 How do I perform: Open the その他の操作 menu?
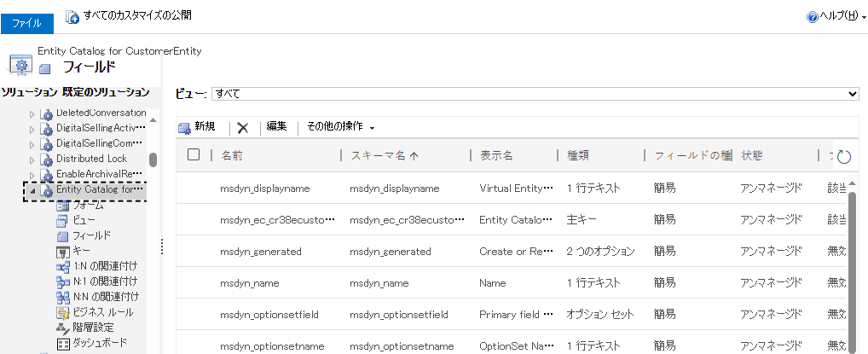340,127
